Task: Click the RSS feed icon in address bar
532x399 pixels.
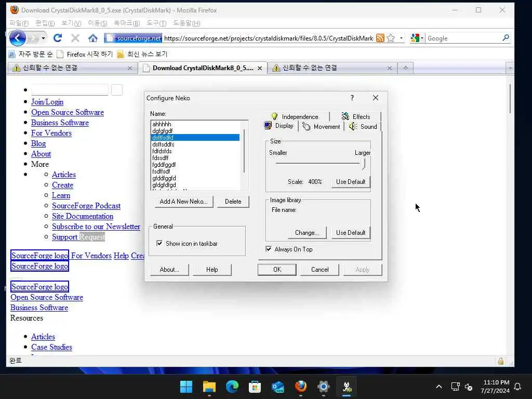Action: tap(380, 38)
